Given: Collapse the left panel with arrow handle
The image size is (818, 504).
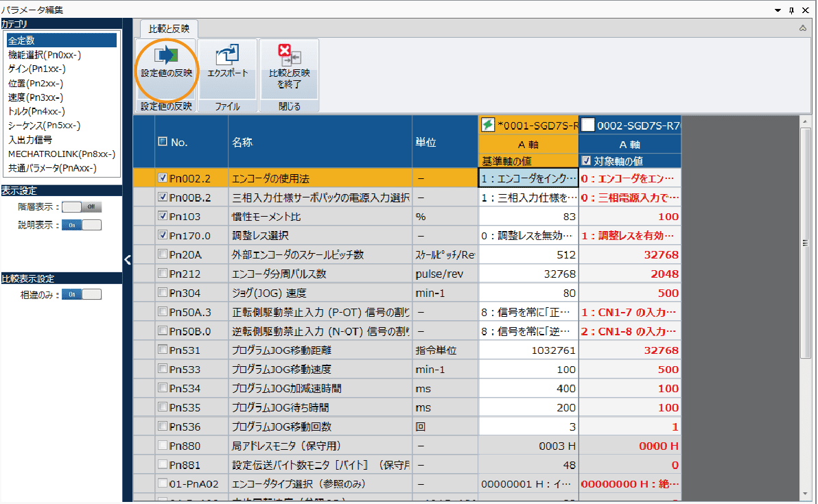Looking at the screenshot, I should tap(127, 259).
